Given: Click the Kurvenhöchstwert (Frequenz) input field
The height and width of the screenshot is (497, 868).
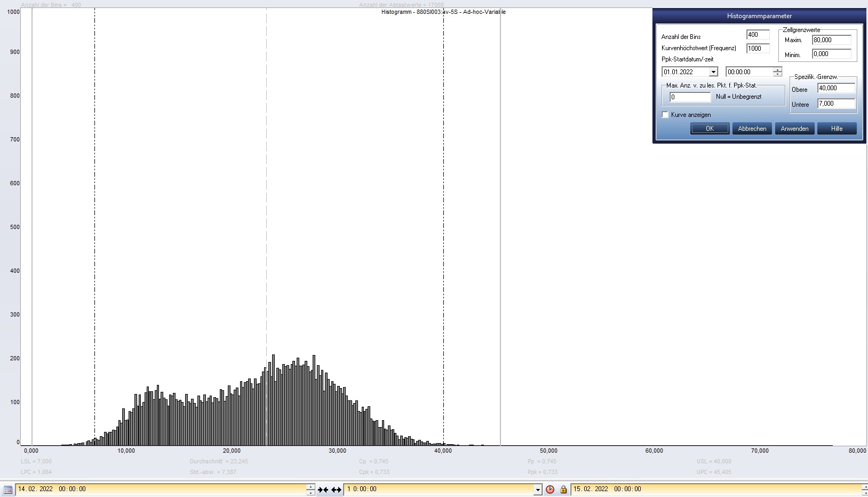Looking at the screenshot, I should [758, 49].
